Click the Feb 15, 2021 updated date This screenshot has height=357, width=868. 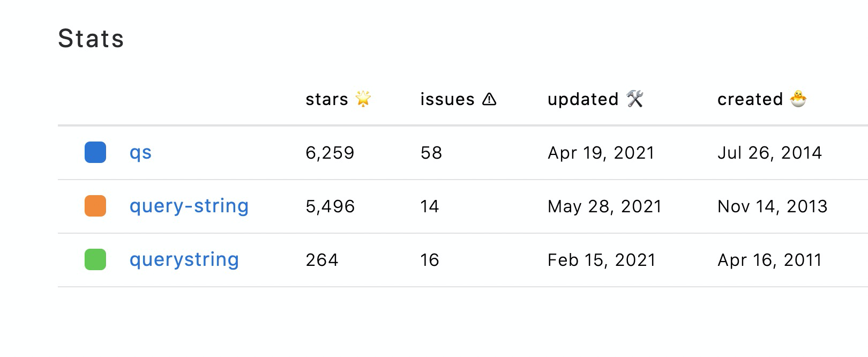pos(602,260)
